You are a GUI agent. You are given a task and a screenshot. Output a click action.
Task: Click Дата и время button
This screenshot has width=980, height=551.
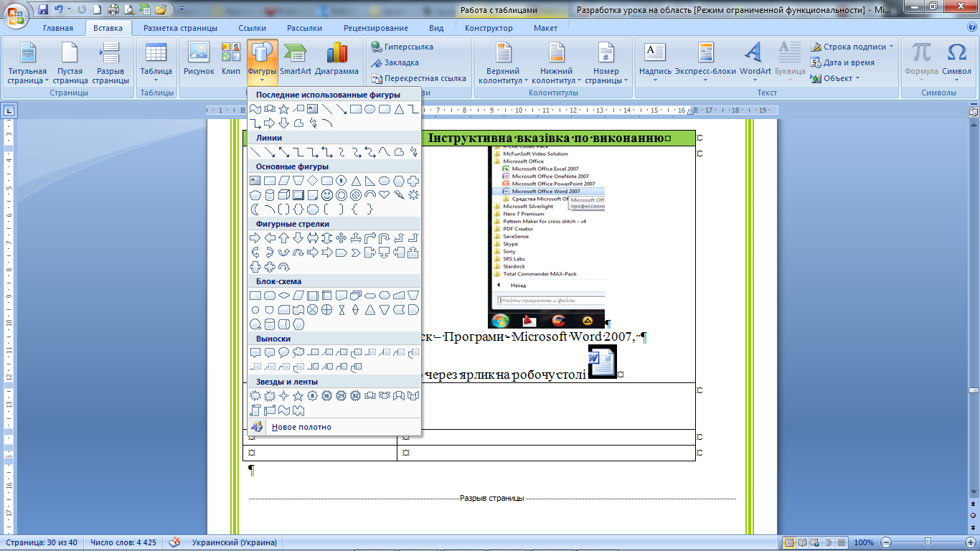(843, 62)
